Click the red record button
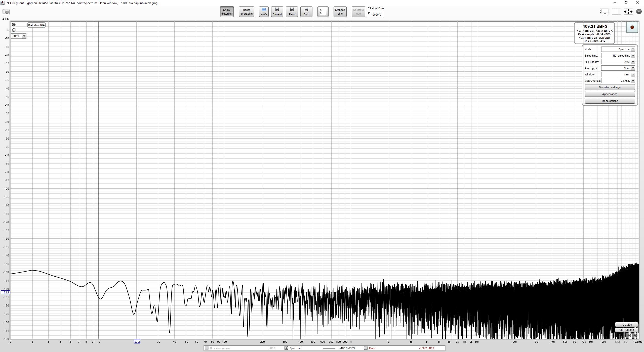The height and width of the screenshot is (352, 644). pyautogui.click(x=632, y=27)
